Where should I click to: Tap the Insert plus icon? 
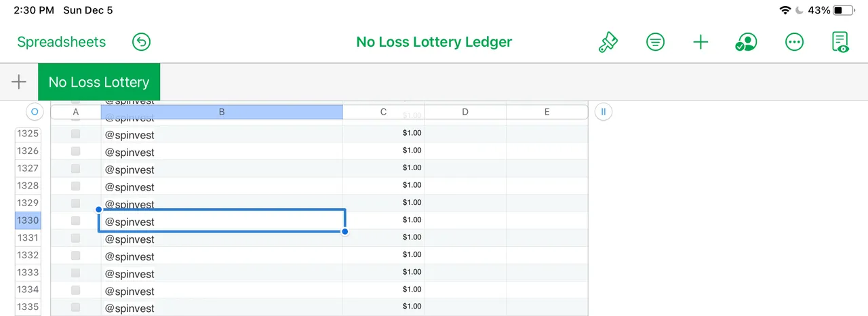[701, 42]
